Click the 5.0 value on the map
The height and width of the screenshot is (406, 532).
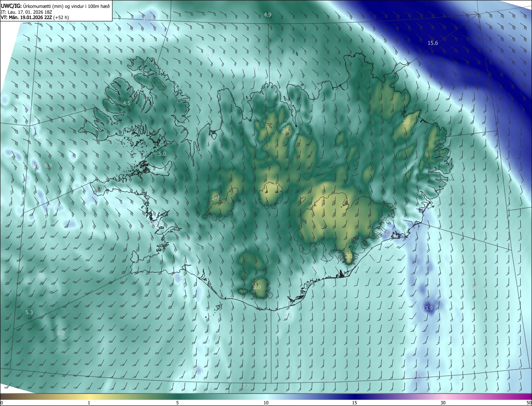point(162,154)
